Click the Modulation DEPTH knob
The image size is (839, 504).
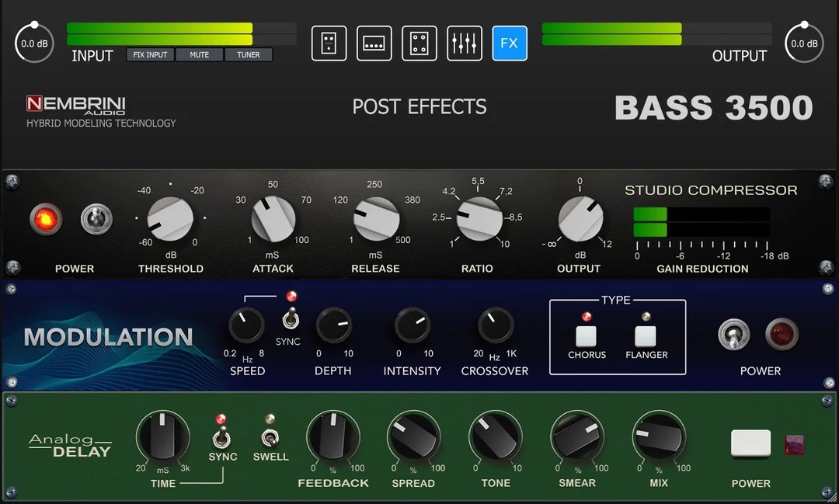pyautogui.click(x=334, y=325)
